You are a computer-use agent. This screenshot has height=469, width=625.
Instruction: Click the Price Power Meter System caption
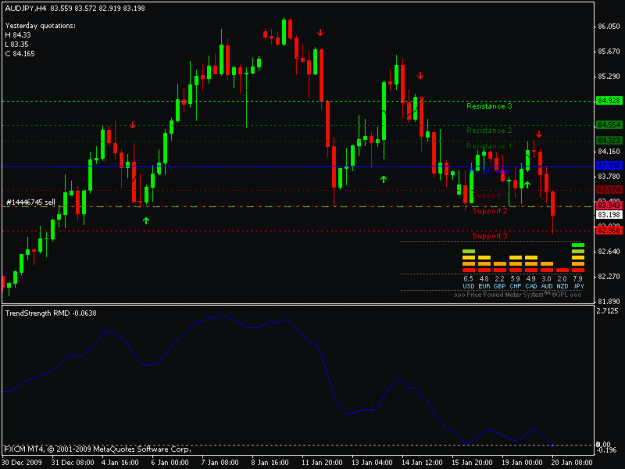(x=517, y=295)
